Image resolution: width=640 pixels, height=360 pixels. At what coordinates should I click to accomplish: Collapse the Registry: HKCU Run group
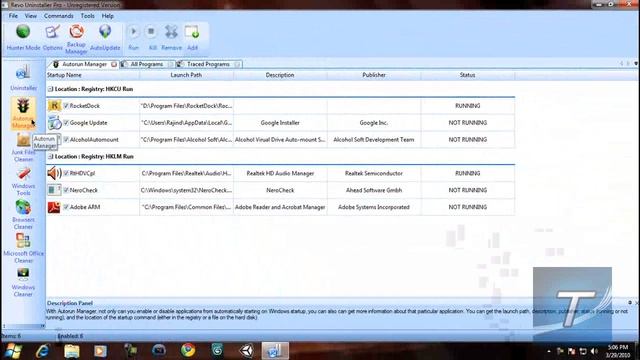50,89
